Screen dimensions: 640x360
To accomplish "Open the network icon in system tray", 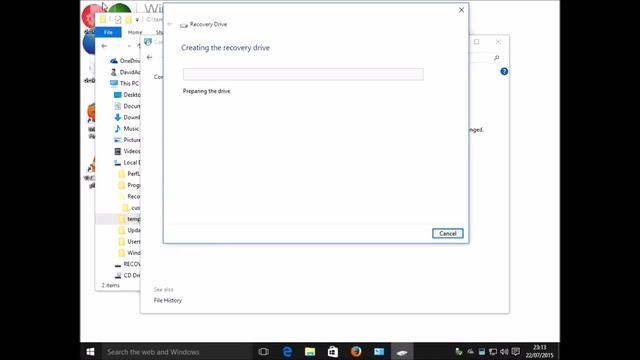I will (493, 351).
